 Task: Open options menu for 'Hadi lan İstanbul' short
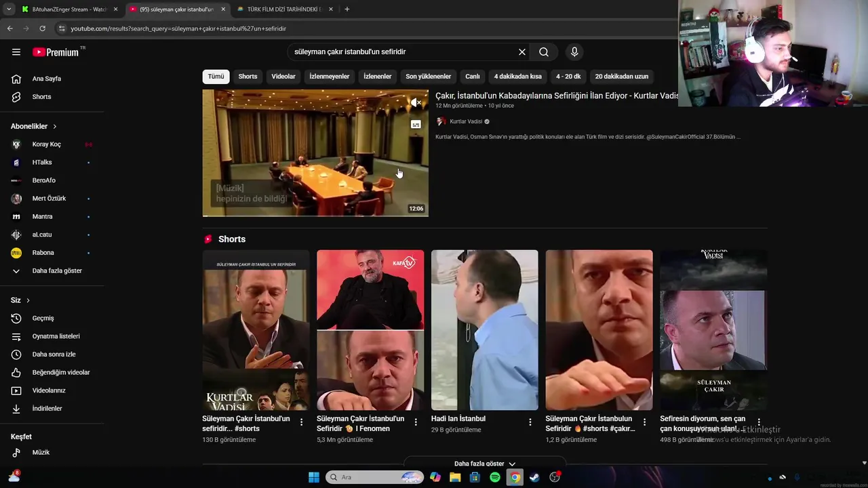[x=530, y=422]
